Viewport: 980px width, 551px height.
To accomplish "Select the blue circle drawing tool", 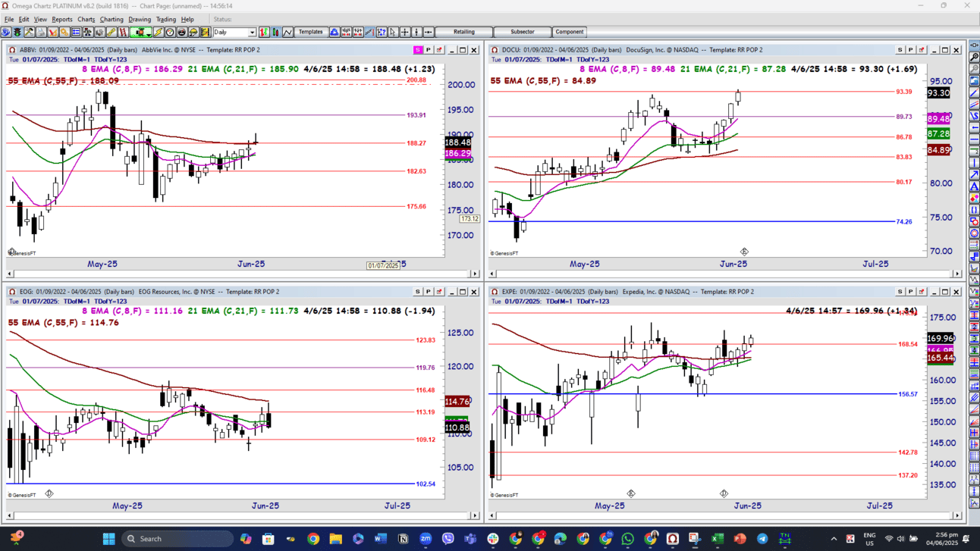I will click(x=974, y=233).
